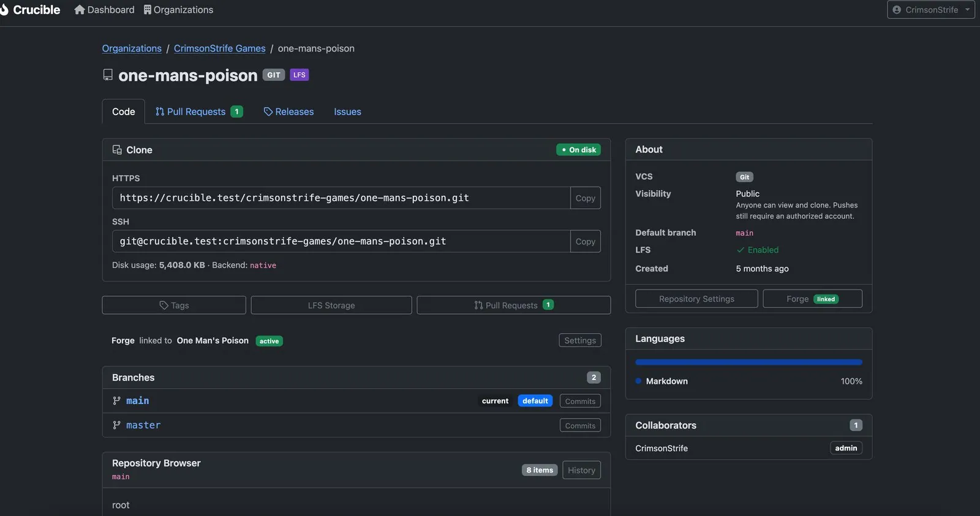980x516 pixels.
Task: Open LFS Storage
Action: tap(331, 305)
